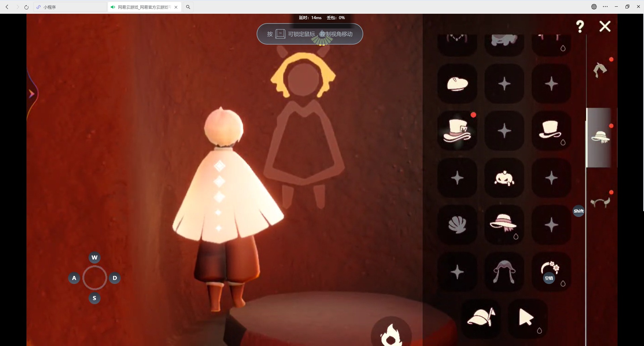
Task: Click the browser back arrow
Action: click(x=7, y=7)
